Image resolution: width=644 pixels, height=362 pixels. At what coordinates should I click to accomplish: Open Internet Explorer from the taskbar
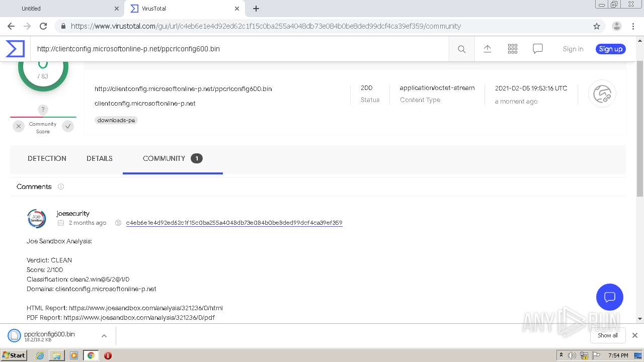click(x=40, y=355)
